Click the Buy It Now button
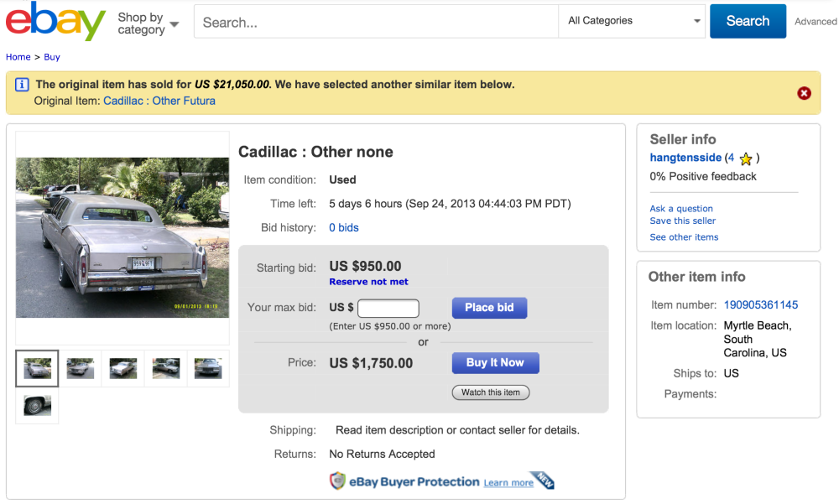 (x=495, y=363)
